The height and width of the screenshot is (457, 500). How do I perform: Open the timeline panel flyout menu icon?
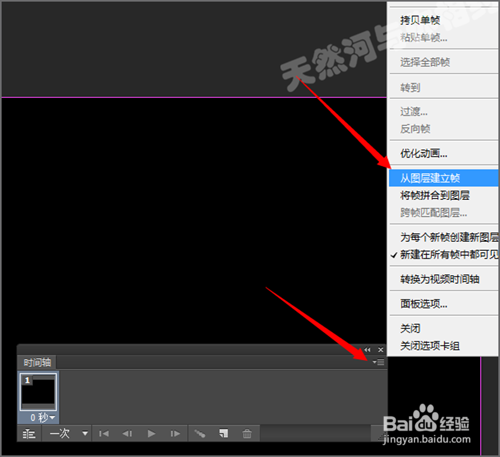pyautogui.click(x=379, y=362)
